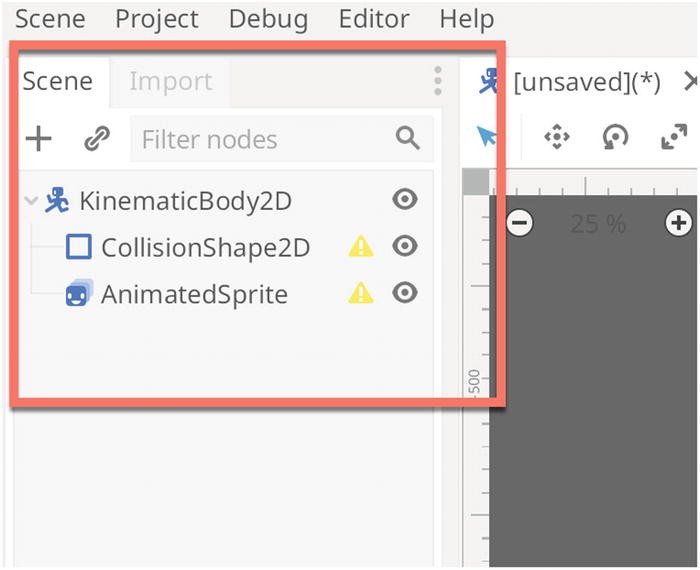Select the AnimatedSprite node

click(194, 295)
